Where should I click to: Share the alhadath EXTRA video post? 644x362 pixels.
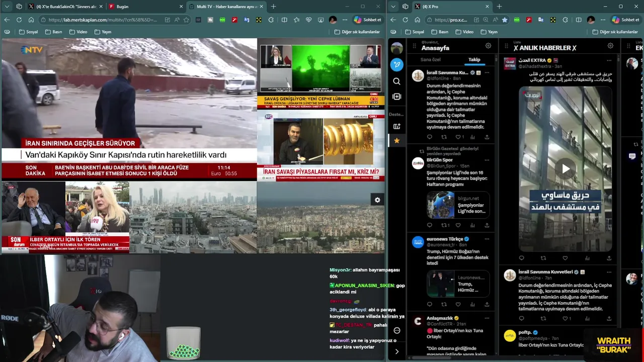(609, 258)
